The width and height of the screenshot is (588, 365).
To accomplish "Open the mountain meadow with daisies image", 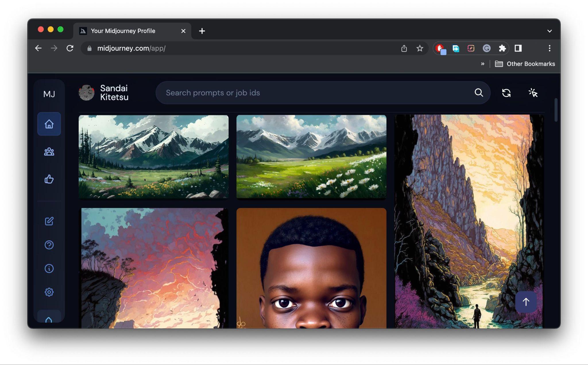I will point(311,157).
